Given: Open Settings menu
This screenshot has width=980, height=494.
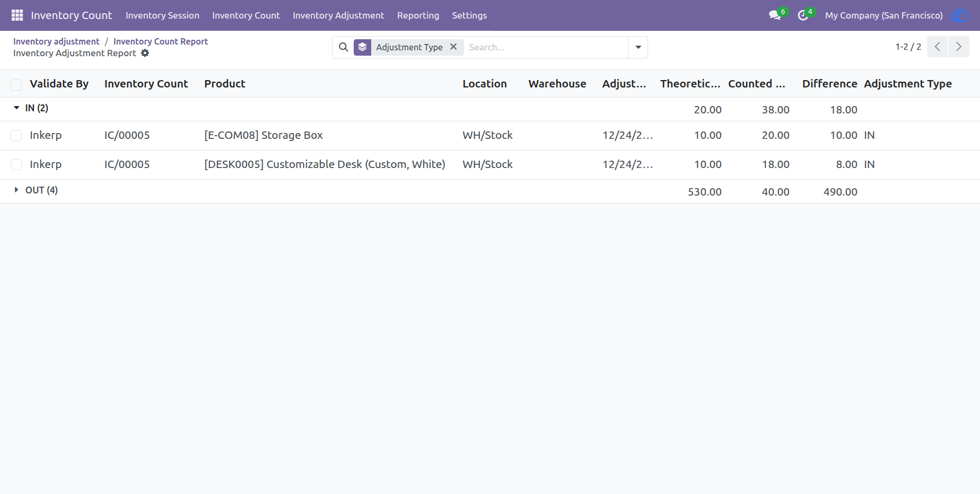Looking at the screenshot, I should (469, 15).
